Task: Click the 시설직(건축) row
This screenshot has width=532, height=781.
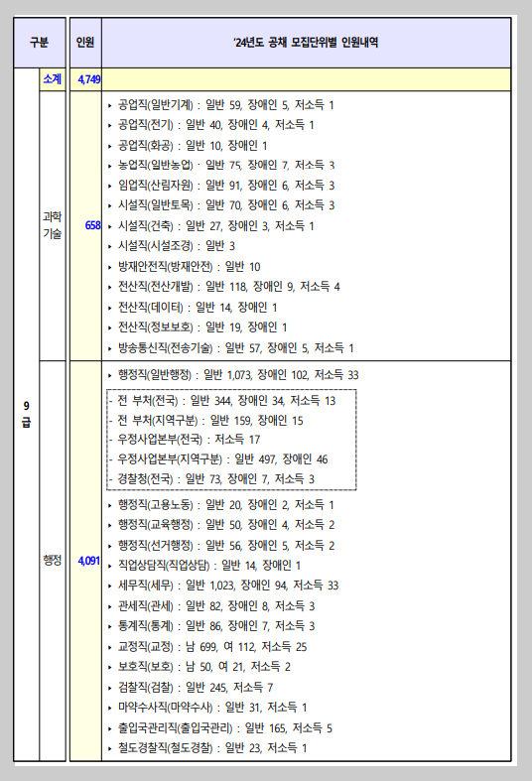Action: [210, 226]
